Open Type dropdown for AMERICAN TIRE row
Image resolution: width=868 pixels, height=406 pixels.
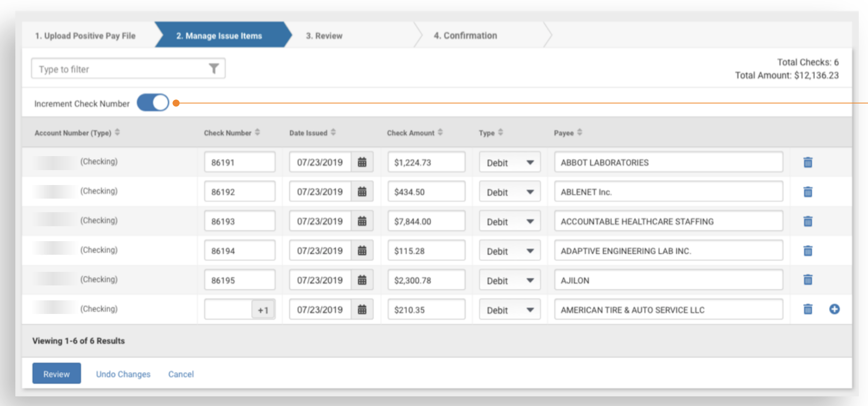509,310
